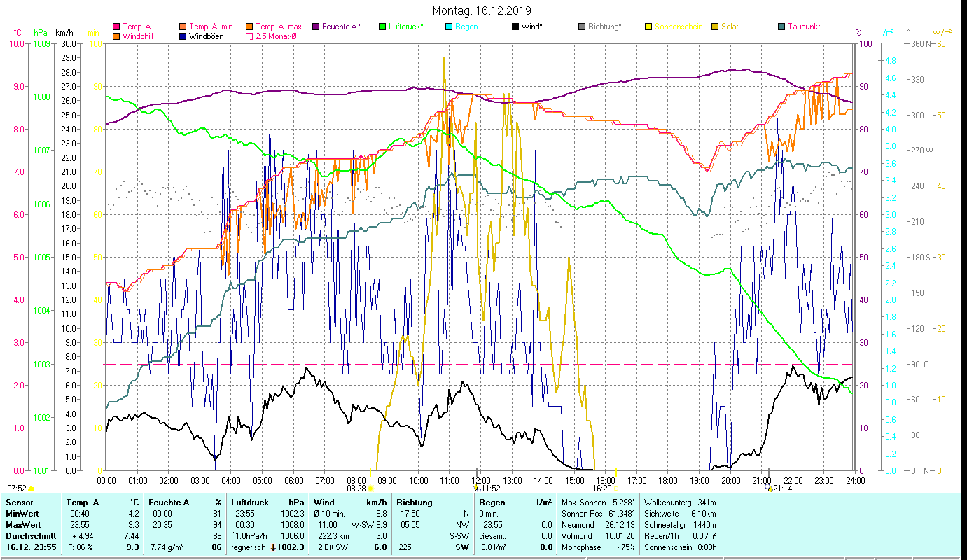The image size is (967, 560).
Task: Click the Windchill legend label
Action: pyautogui.click(x=137, y=36)
